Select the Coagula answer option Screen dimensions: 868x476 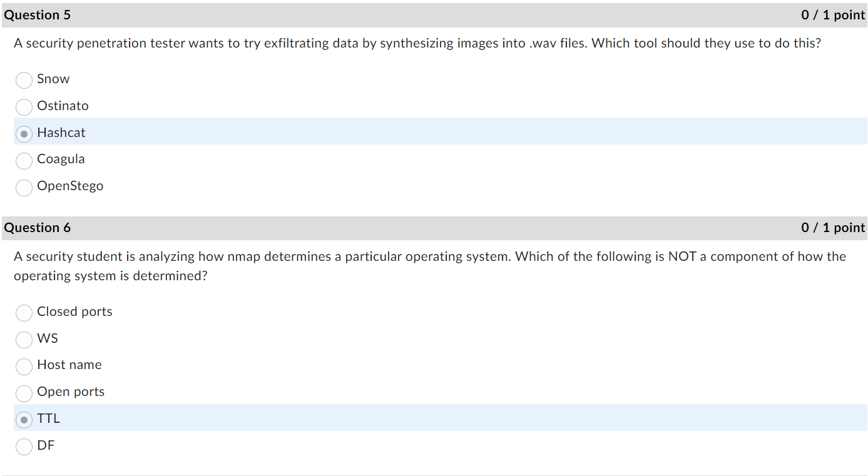tap(24, 161)
